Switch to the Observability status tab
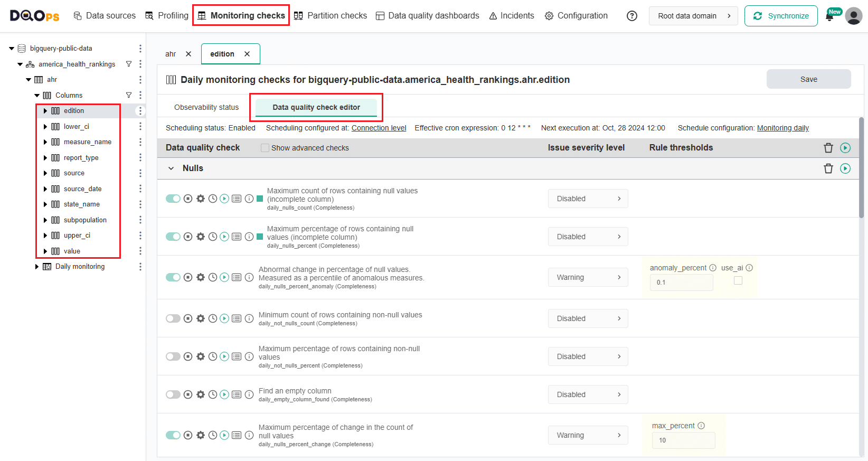This screenshot has width=868, height=461. coord(206,107)
